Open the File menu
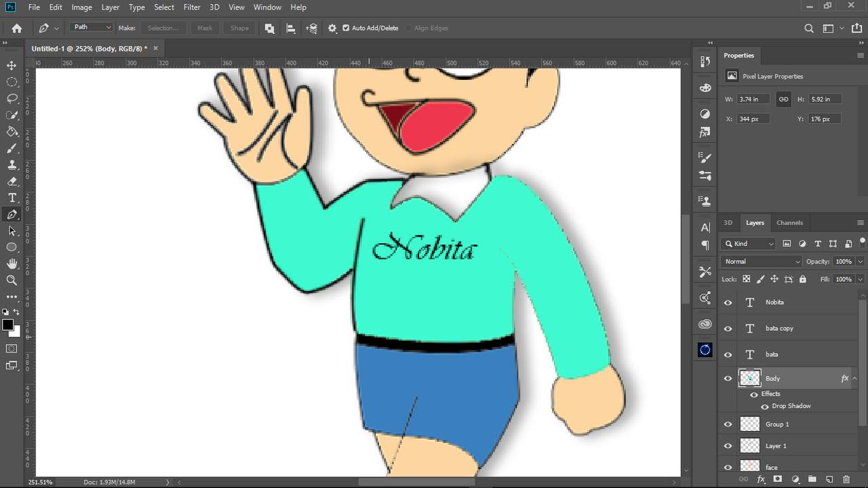This screenshot has height=488, width=868. 34,7
